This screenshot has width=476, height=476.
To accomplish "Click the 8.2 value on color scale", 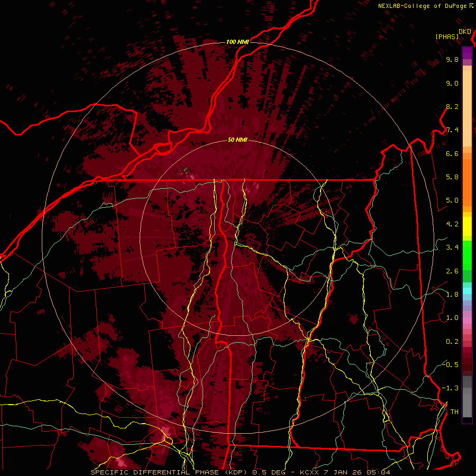I will coord(452,106).
